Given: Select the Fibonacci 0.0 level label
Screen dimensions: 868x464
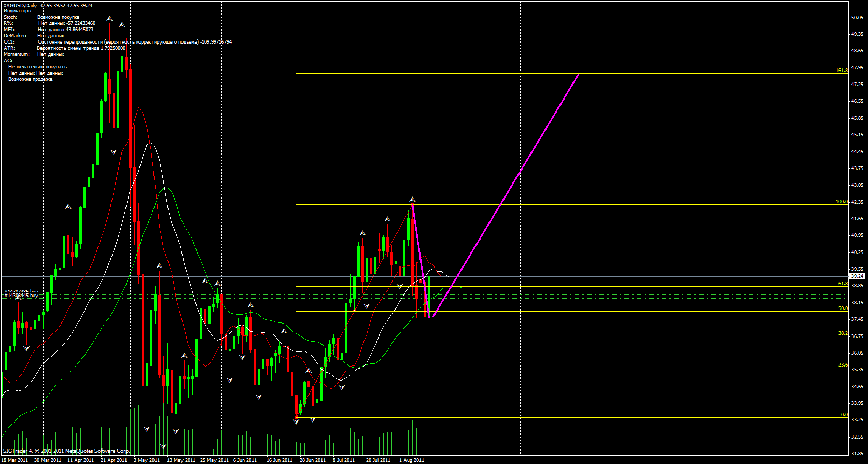Looking at the screenshot, I should tap(844, 415).
